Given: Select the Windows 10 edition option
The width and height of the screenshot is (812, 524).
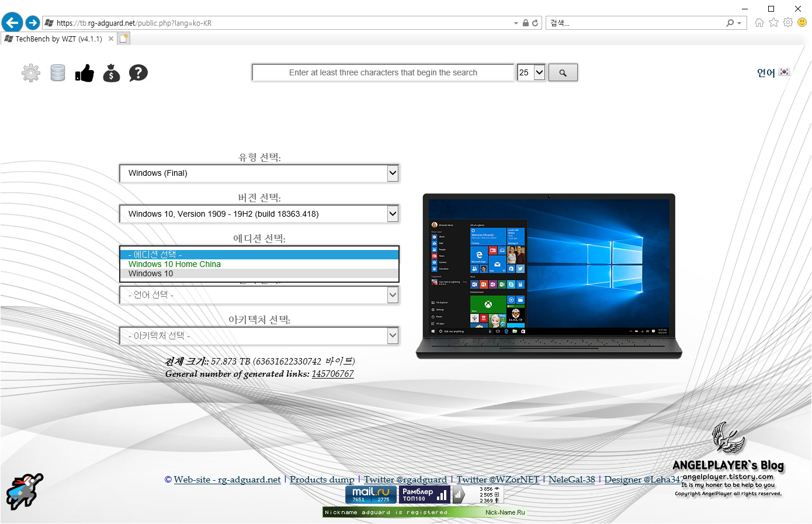Looking at the screenshot, I should [259, 273].
